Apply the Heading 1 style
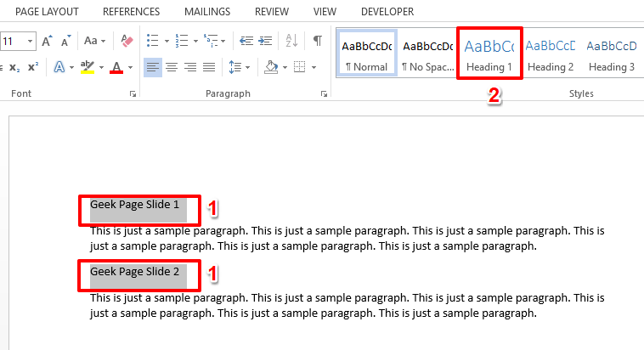 pos(489,54)
